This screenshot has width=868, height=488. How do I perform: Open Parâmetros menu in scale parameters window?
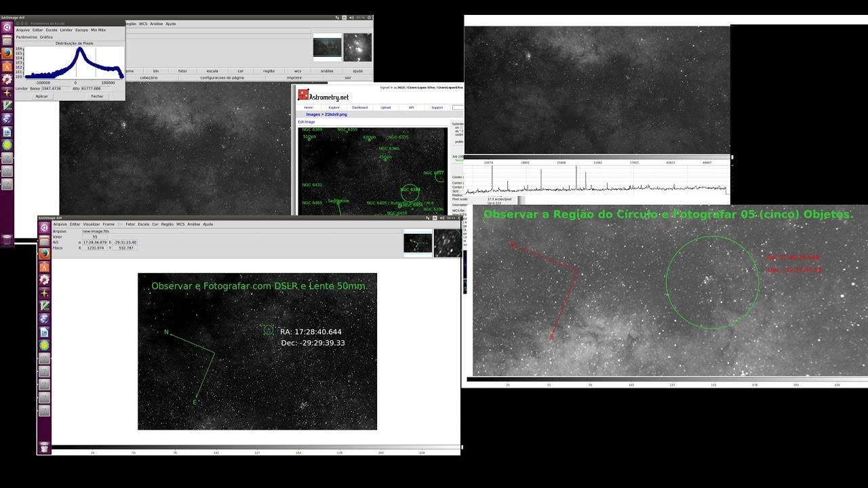[x=26, y=37]
